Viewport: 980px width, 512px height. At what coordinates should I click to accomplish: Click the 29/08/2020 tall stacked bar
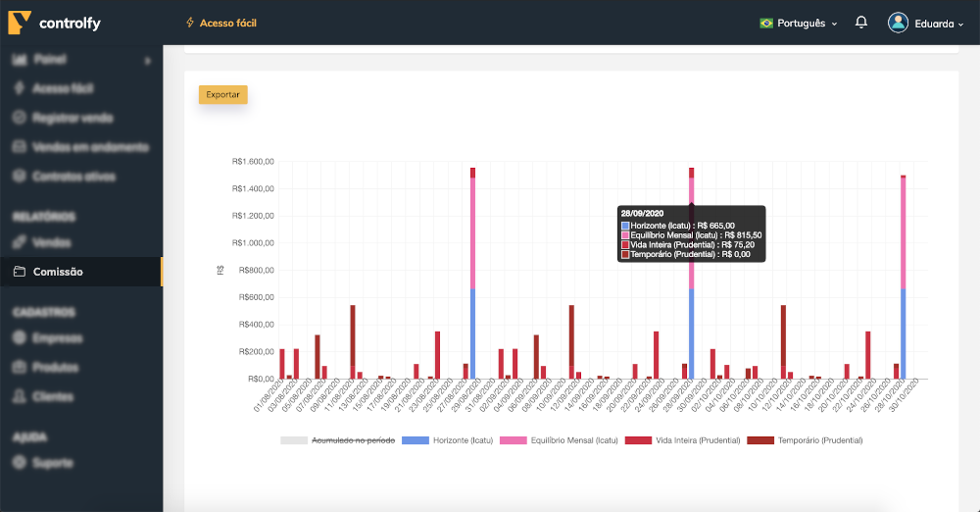[x=472, y=273]
